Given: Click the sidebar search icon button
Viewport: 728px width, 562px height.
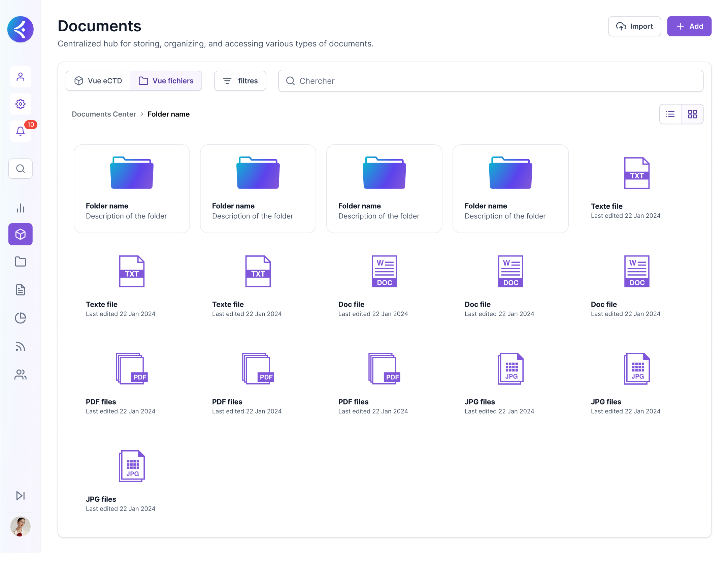Looking at the screenshot, I should click(21, 169).
